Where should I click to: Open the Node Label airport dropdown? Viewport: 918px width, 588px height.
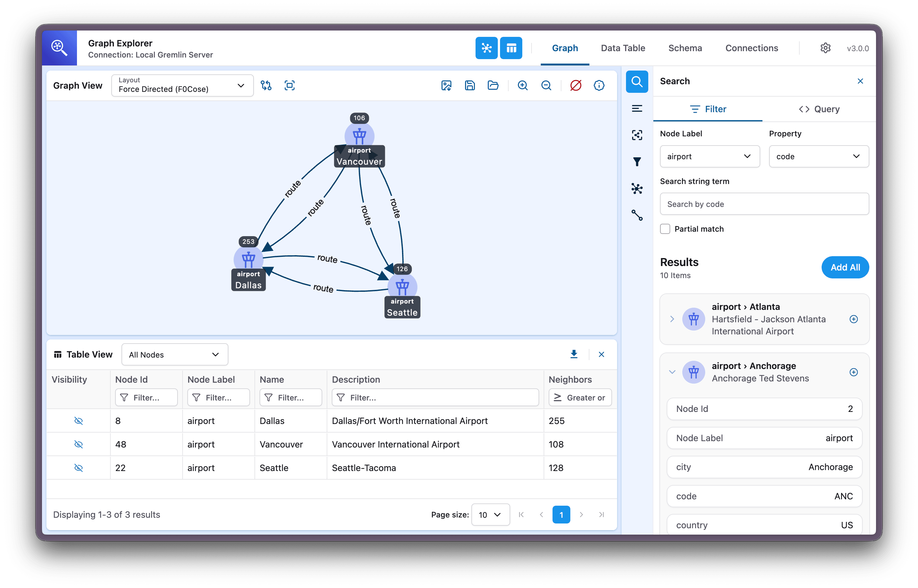click(x=709, y=157)
